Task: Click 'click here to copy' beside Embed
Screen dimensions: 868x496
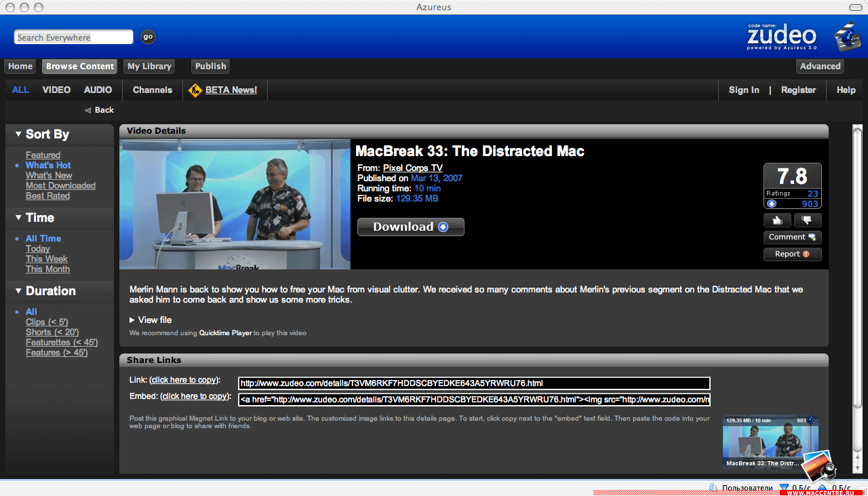Action: [x=194, y=396]
